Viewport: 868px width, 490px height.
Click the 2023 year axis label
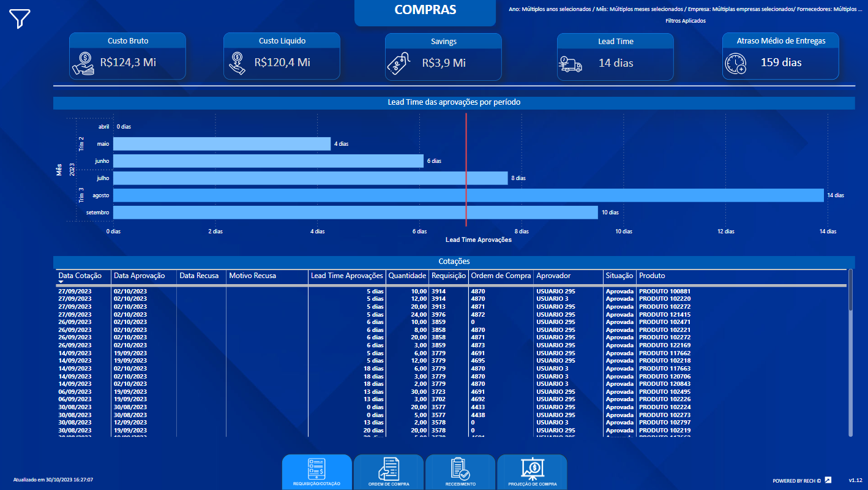click(72, 170)
